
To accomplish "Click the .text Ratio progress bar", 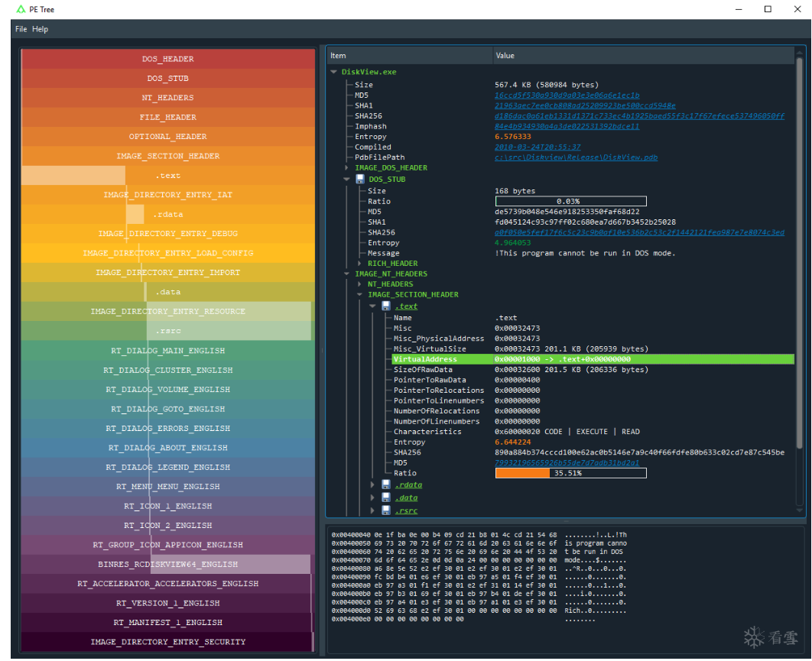I will point(570,473).
